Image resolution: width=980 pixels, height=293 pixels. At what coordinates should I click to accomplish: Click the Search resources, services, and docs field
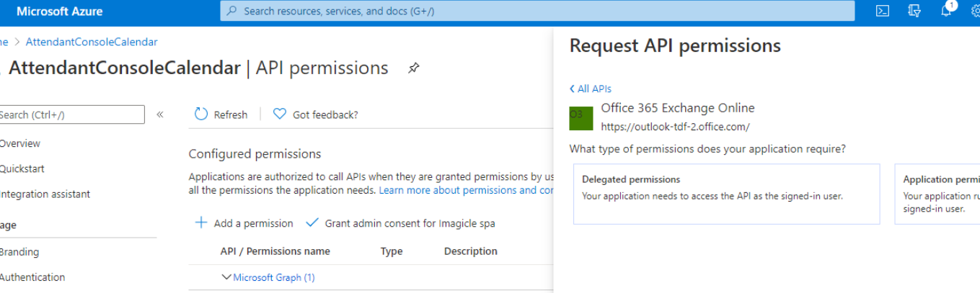point(537,11)
